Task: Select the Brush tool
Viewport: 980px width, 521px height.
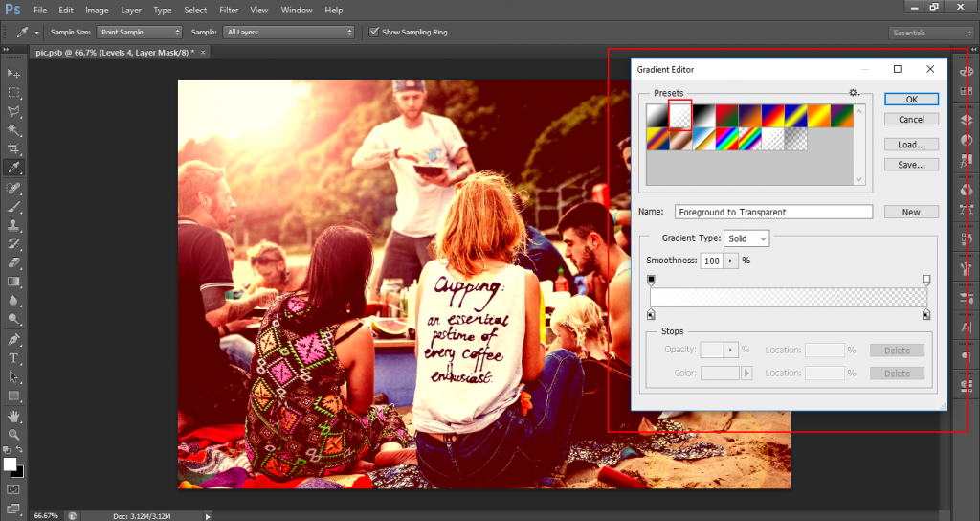Action: click(13, 207)
